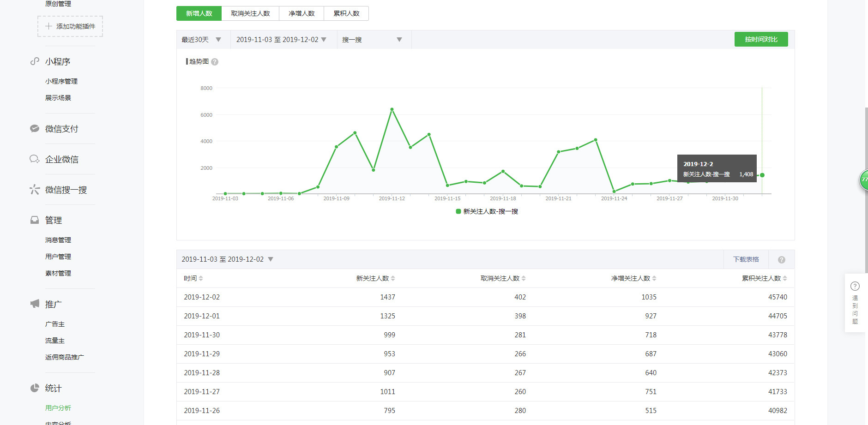Open the table date range dropdown

[227, 259]
